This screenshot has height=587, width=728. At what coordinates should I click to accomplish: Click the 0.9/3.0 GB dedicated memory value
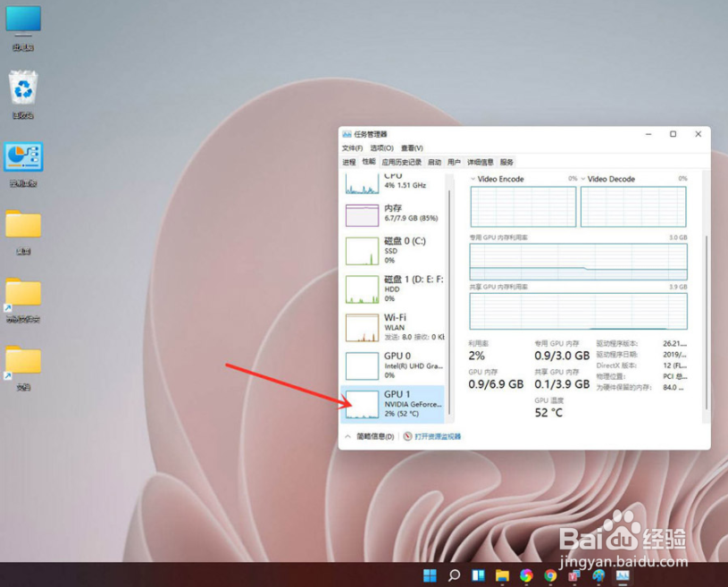[x=562, y=356]
